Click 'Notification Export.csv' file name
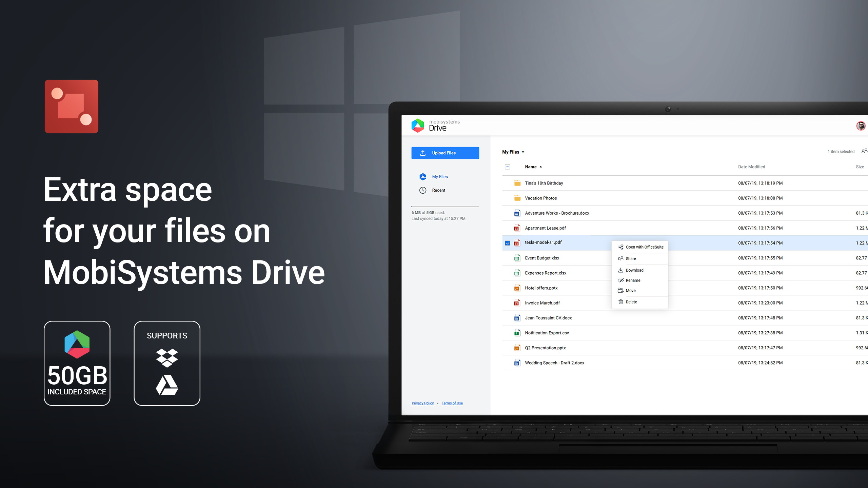 [547, 333]
